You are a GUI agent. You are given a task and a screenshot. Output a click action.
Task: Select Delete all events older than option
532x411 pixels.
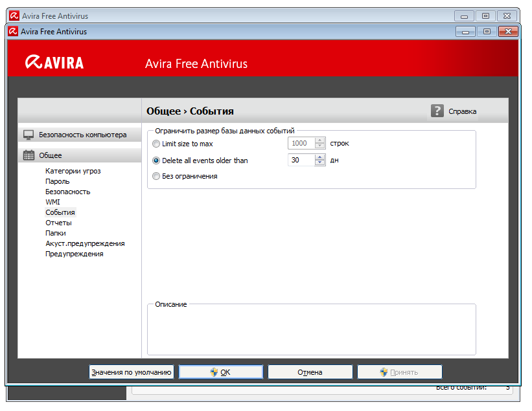coord(156,161)
